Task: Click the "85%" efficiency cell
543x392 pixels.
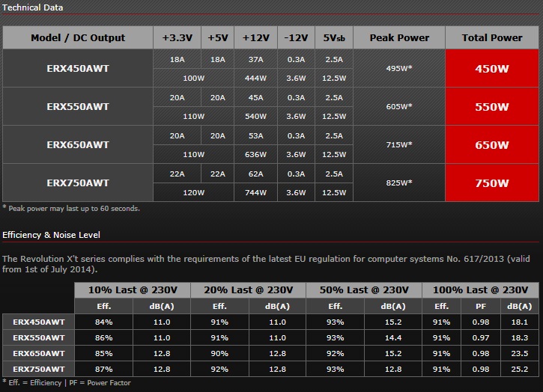Action: [x=103, y=353]
